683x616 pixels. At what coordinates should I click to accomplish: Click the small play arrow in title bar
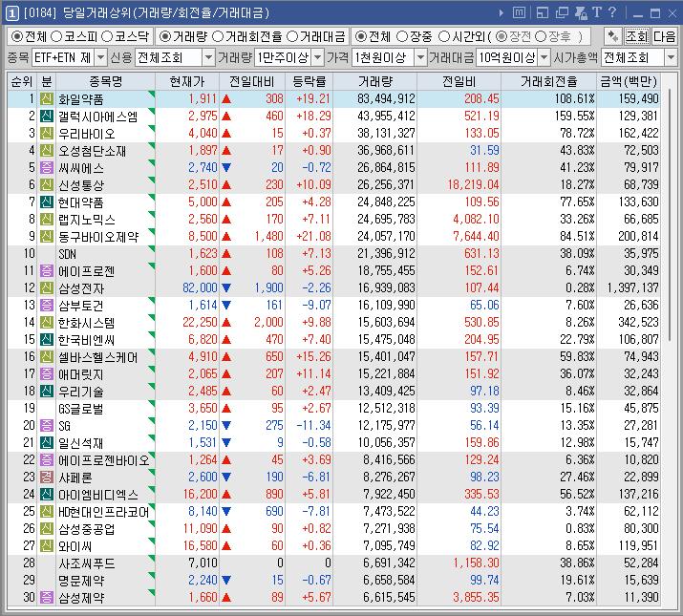point(501,13)
